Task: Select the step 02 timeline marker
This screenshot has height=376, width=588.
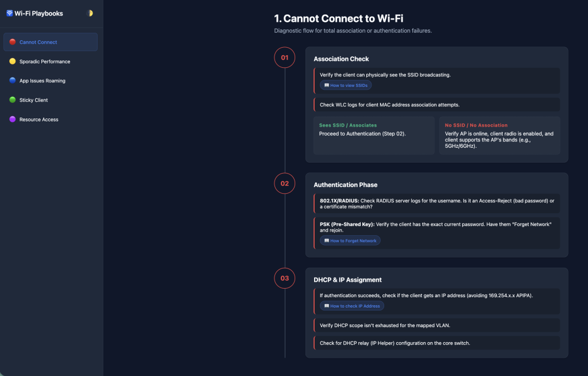Action: (285, 184)
